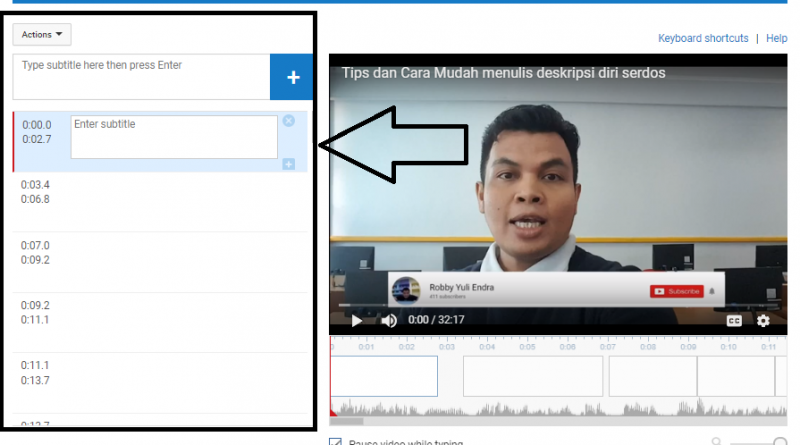Select the fourth caption block on the timeline
The image size is (800, 445).
click(736, 376)
